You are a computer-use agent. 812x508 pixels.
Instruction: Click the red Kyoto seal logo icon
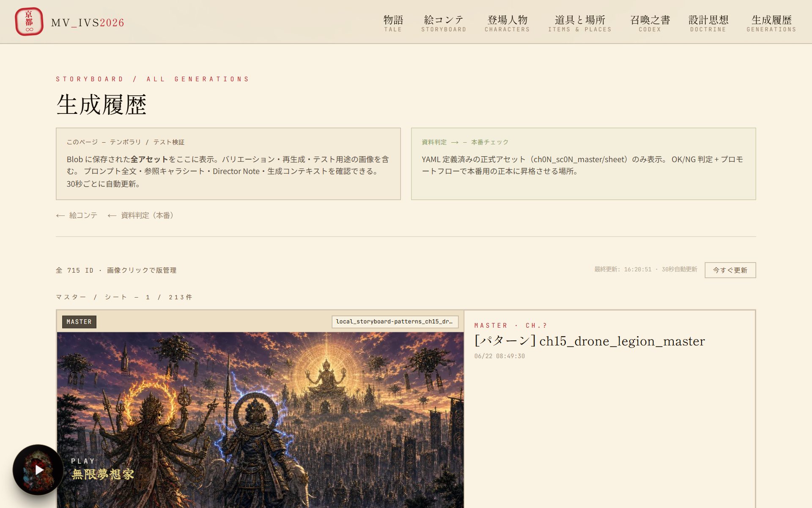tap(29, 22)
